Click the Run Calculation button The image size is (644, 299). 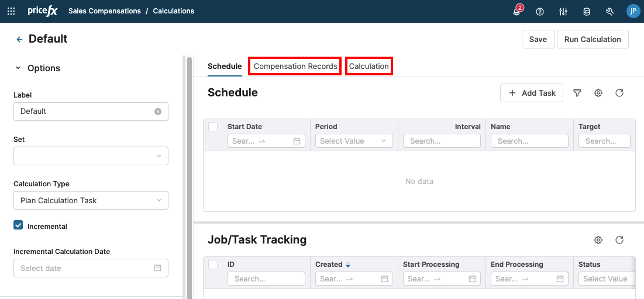593,39
